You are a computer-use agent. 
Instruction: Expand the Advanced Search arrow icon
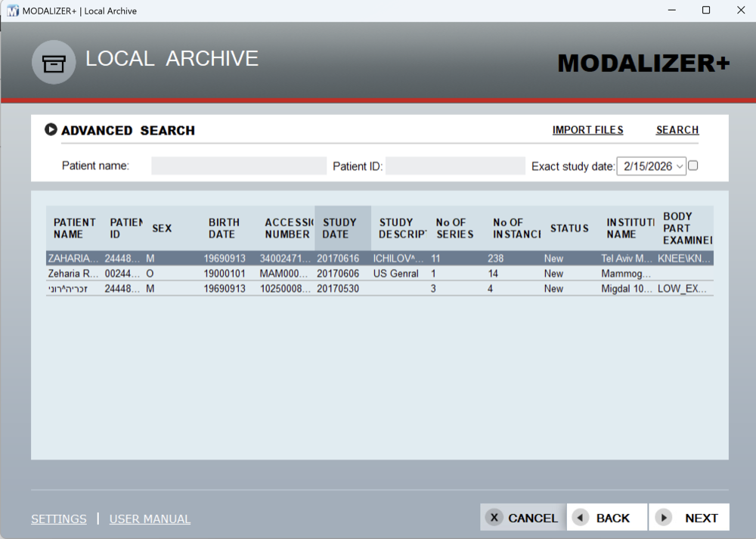(x=51, y=130)
